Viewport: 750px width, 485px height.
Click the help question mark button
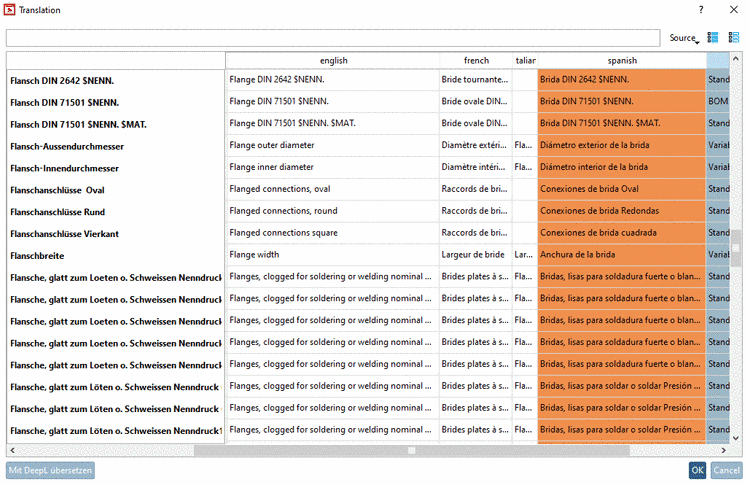point(700,9)
